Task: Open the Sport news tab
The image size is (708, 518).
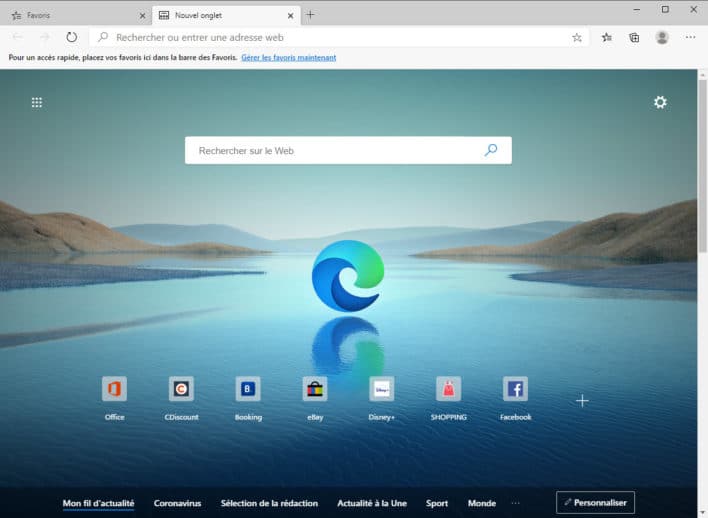Action: tap(437, 503)
